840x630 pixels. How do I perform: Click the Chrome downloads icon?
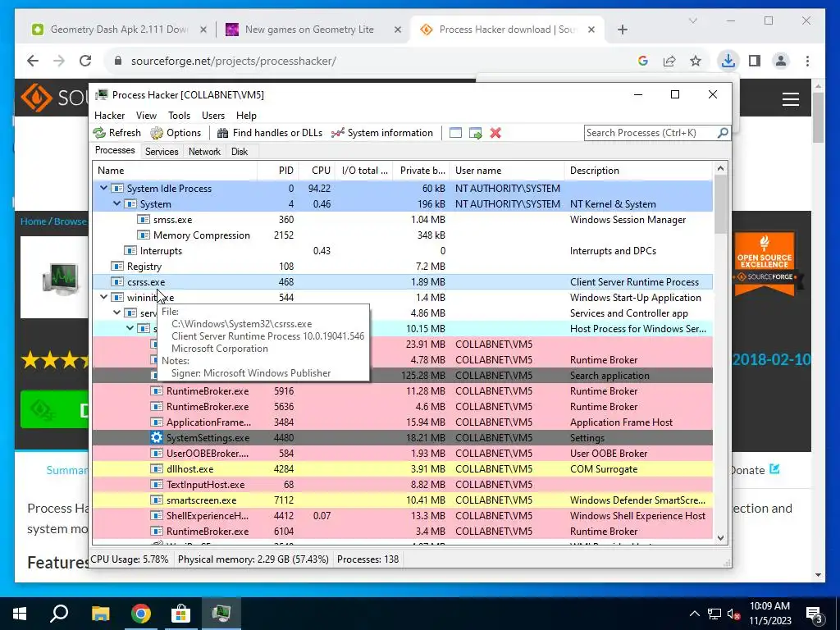pos(728,61)
